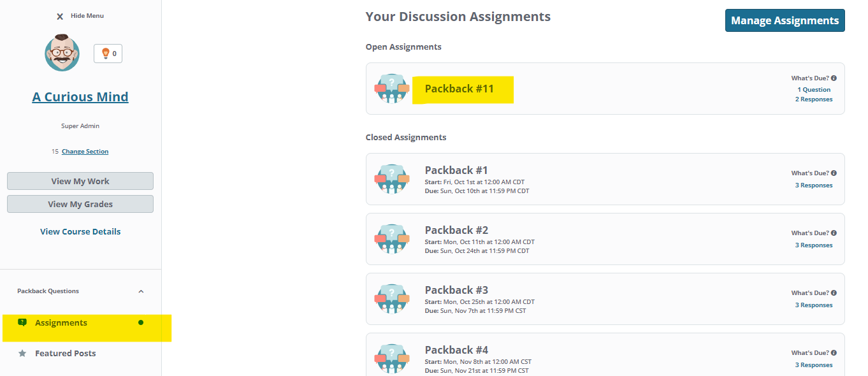868x376 pixels.
Task: Click the Packback #4 discussion group icon
Action: click(392, 358)
